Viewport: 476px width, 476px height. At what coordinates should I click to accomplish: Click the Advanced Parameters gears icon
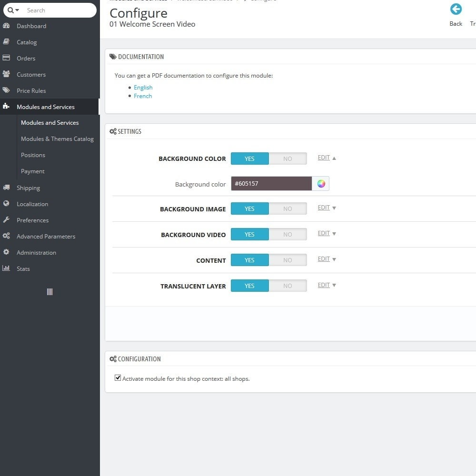pos(6,236)
